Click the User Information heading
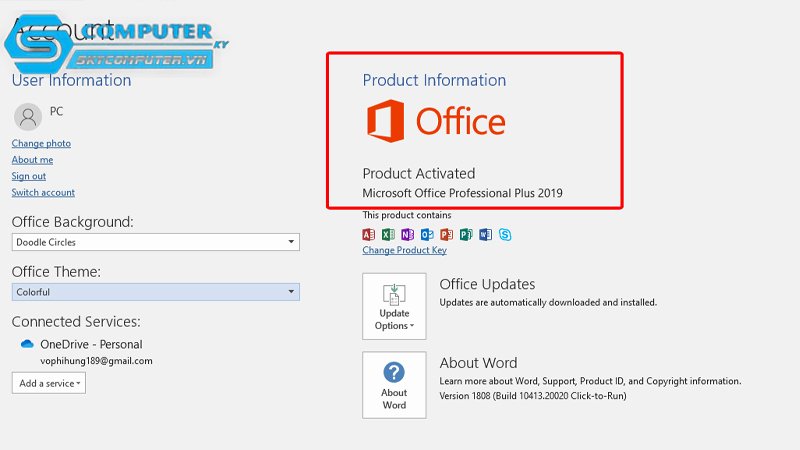Image resolution: width=800 pixels, height=450 pixels. [x=71, y=80]
